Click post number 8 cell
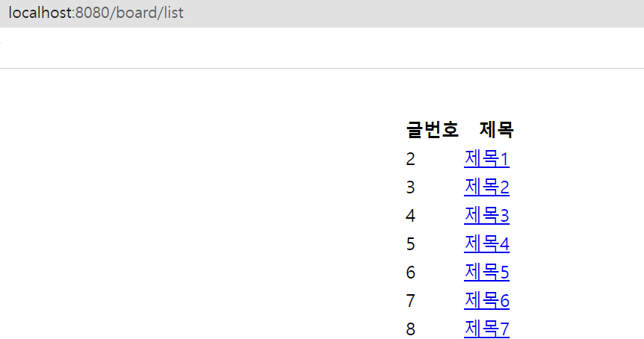 (x=410, y=329)
